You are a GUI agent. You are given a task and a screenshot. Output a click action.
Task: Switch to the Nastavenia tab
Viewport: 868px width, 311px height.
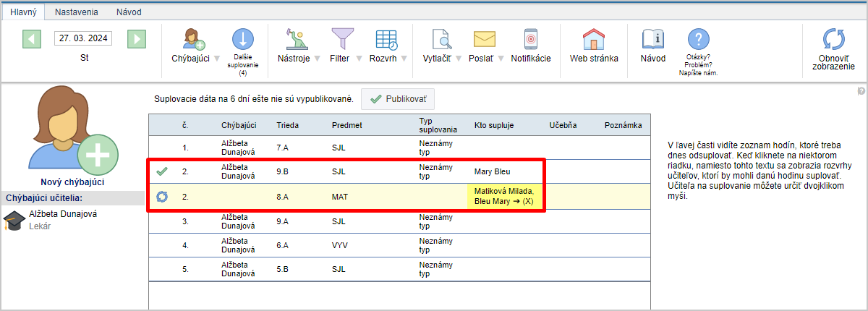77,12
